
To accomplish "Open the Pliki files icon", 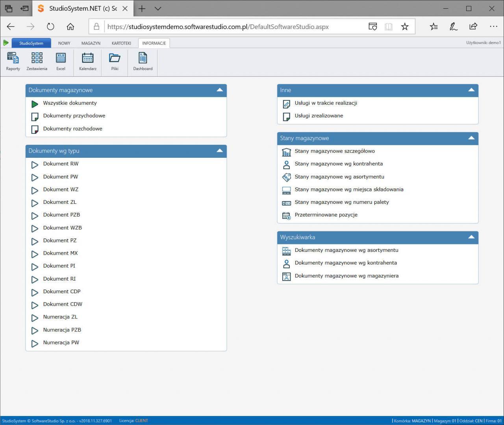I will coord(115,61).
